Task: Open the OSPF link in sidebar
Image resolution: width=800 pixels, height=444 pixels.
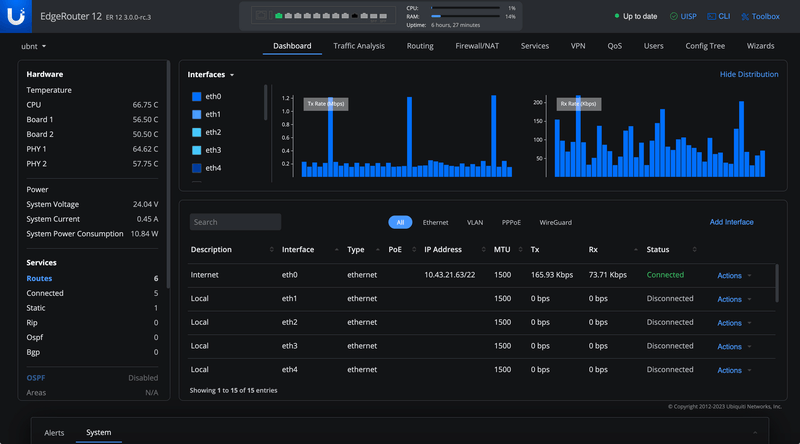Action: 36,378
